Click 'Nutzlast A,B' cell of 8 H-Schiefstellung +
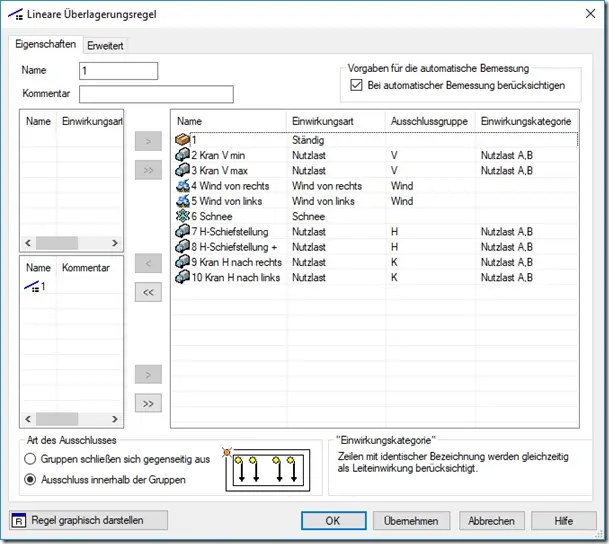Screen dimensions: 609x544 point(507,247)
